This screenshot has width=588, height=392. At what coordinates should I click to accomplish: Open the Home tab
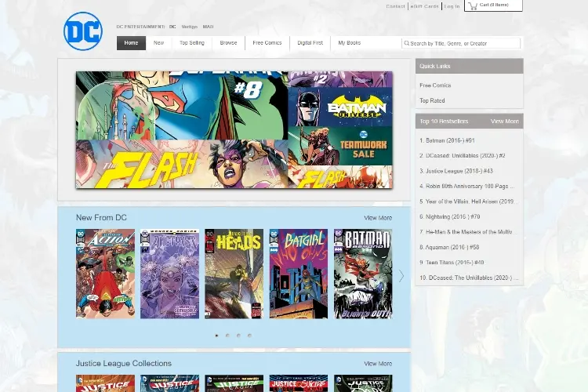pos(131,43)
